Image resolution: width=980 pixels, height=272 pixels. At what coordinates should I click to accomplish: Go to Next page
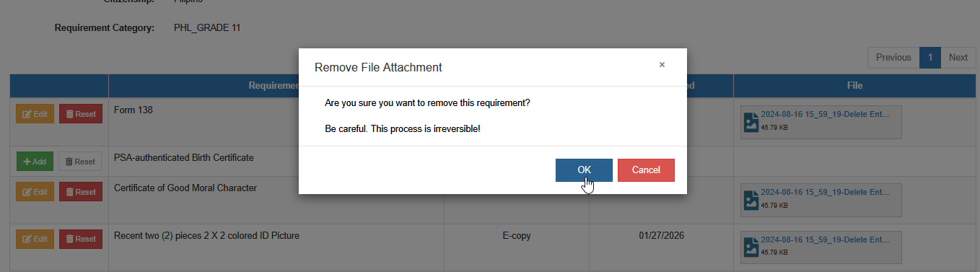958,58
